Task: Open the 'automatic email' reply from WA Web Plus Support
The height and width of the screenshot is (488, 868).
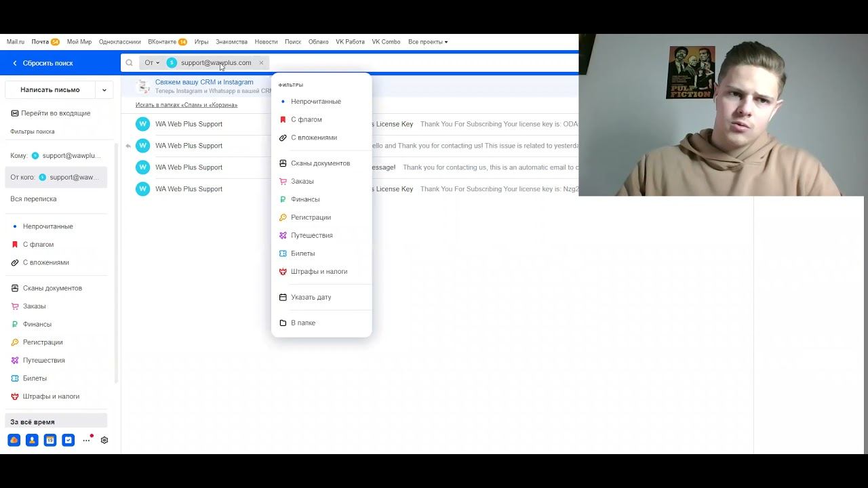Action: pos(350,167)
